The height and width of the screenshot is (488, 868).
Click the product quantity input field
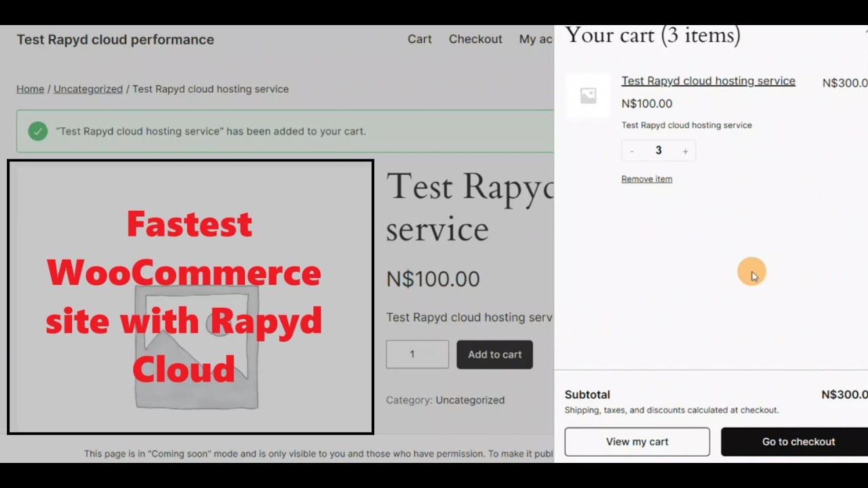417,354
